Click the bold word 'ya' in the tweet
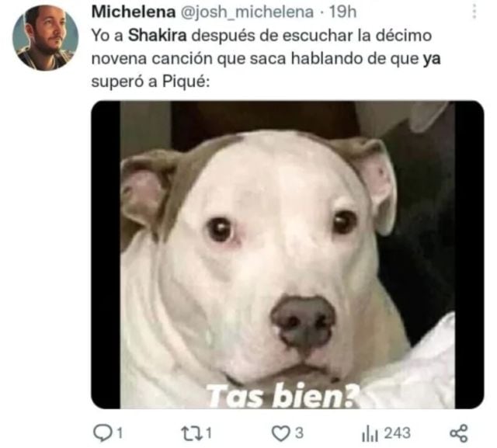The height and width of the screenshot is (448, 497). pyautogui.click(x=432, y=59)
